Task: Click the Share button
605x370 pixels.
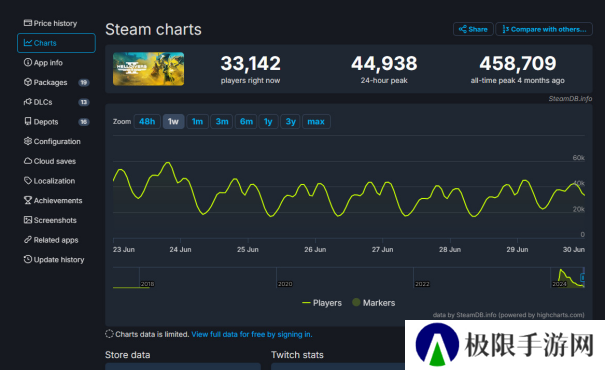Action: pyautogui.click(x=473, y=29)
